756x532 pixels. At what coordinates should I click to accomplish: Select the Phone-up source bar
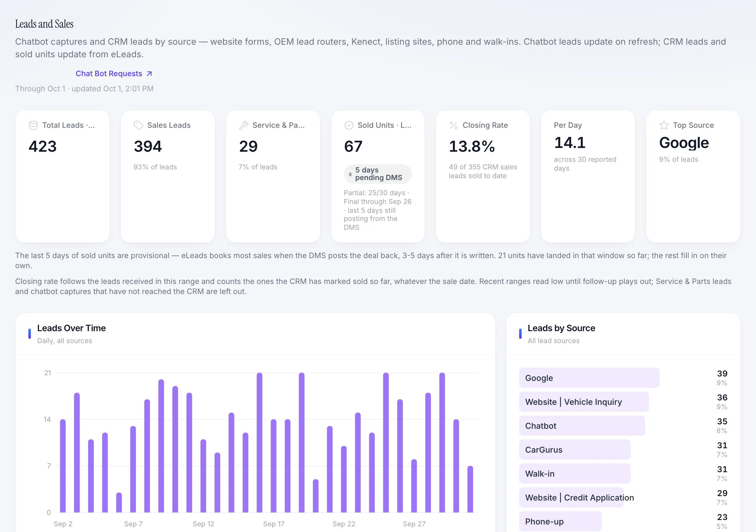point(560,522)
